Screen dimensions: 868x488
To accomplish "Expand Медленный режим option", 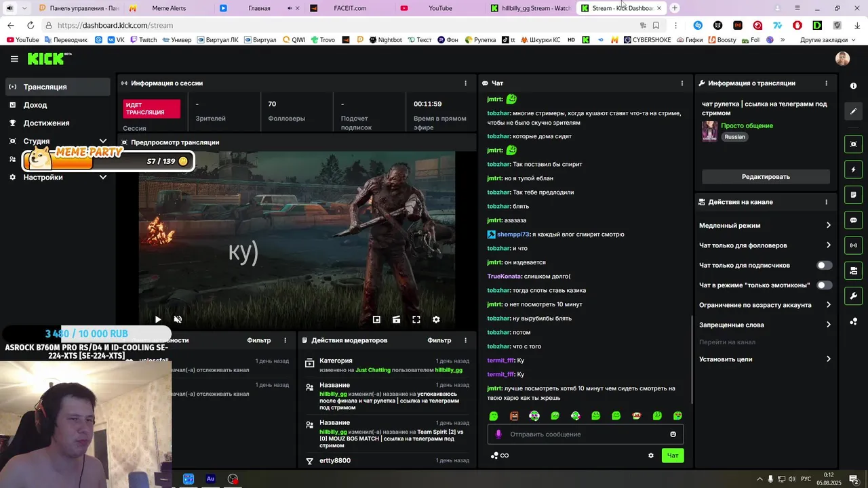I will tap(765, 225).
